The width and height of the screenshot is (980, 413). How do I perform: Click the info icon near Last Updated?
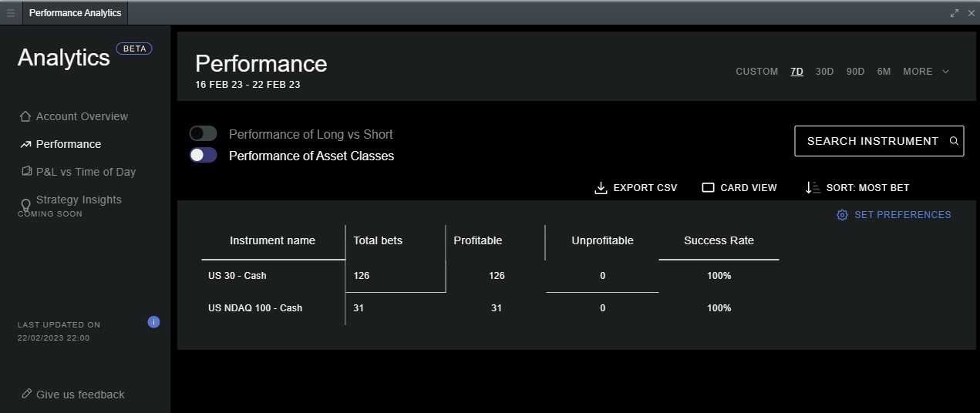(153, 322)
